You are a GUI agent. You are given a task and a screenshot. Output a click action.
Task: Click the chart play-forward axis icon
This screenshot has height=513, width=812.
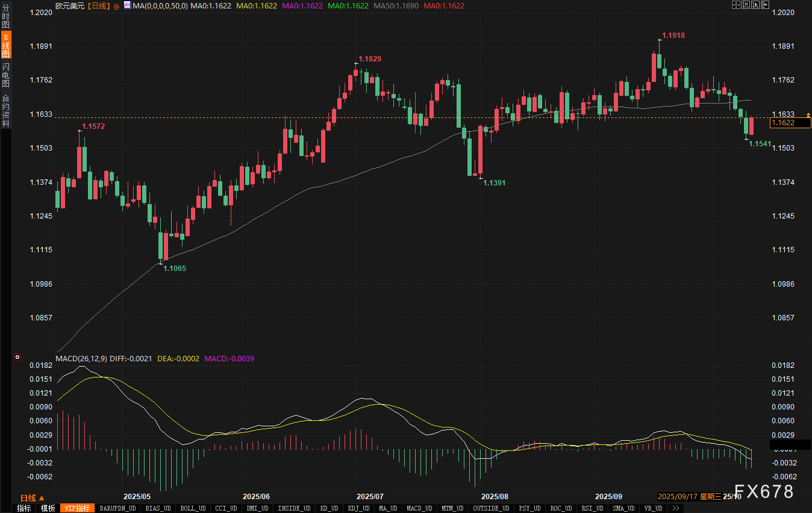[x=755, y=5]
